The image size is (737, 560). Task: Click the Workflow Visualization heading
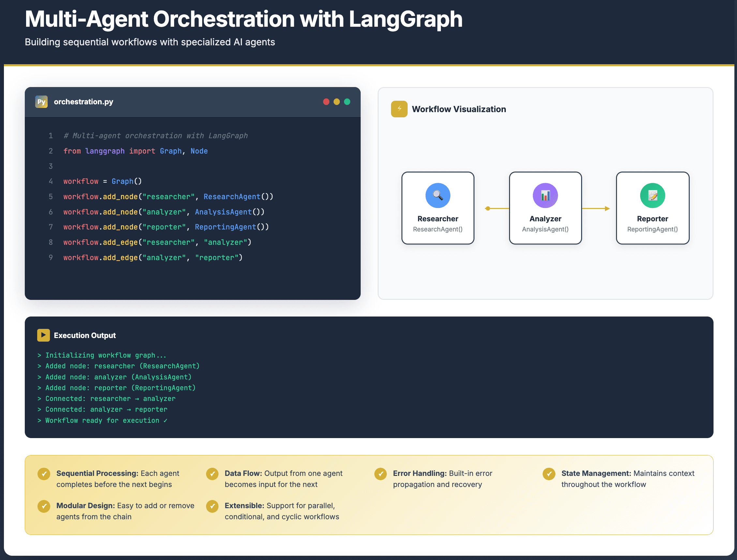pyautogui.click(x=459, y=109)
